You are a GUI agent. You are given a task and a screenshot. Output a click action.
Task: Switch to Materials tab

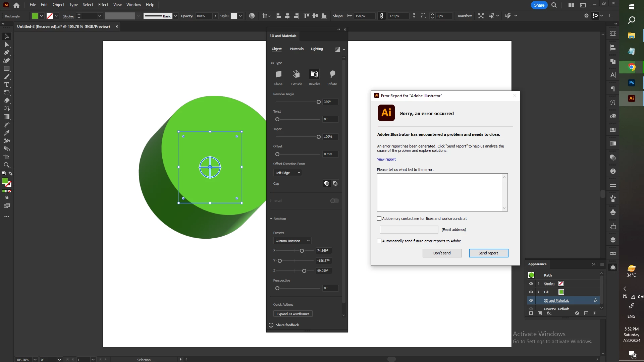297,49
